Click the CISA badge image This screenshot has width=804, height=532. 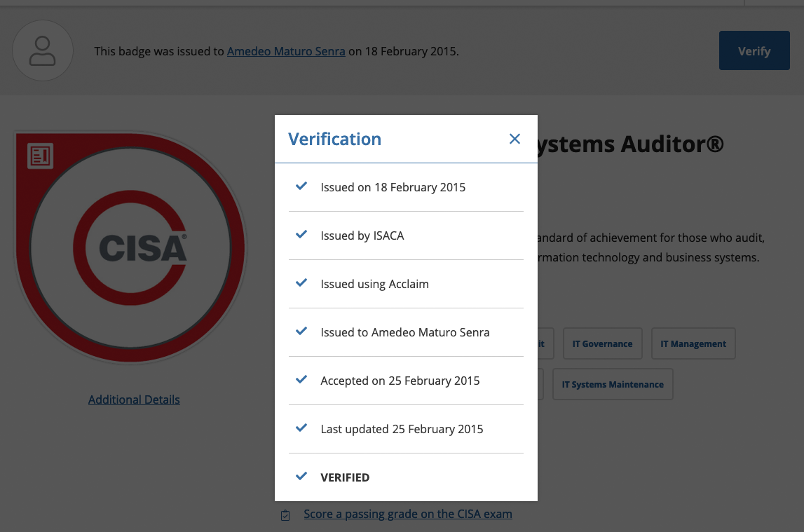131,247
